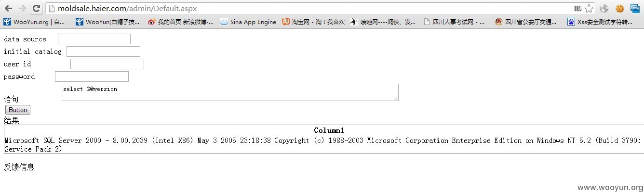The width and height of the screenshot is (644, 192).
Task: Open the globe extension icon
Action: pos(604,8)
